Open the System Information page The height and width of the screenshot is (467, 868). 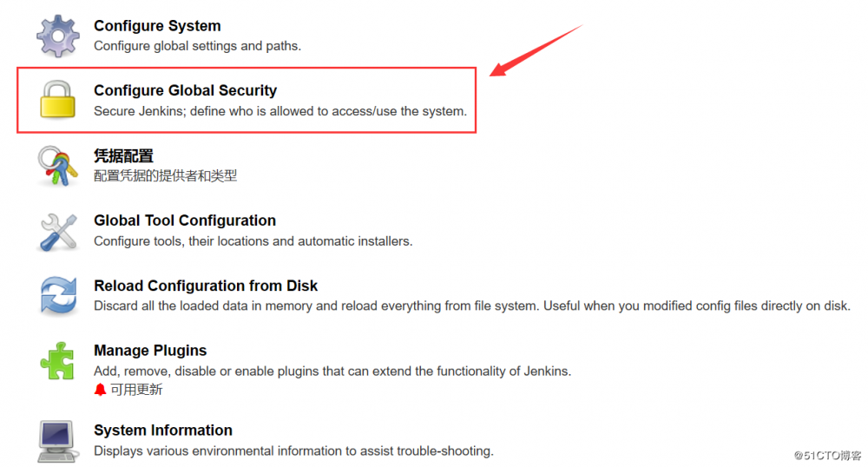pyautogui.click(x=163, y=431)
